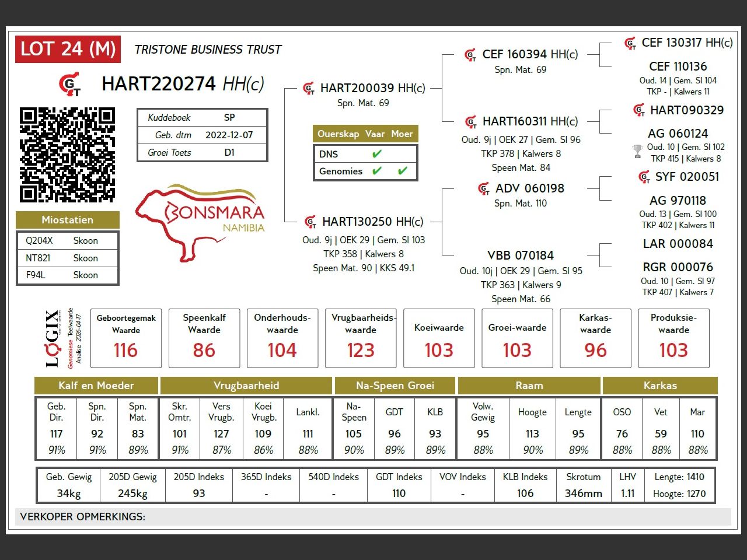Click the NT821 Skoon row
747x560 pixels.
68,258
